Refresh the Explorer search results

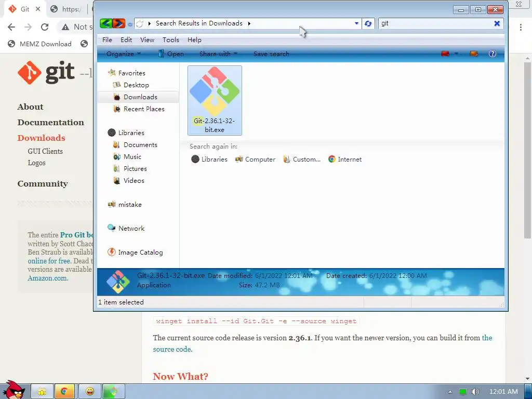[368, 23]
